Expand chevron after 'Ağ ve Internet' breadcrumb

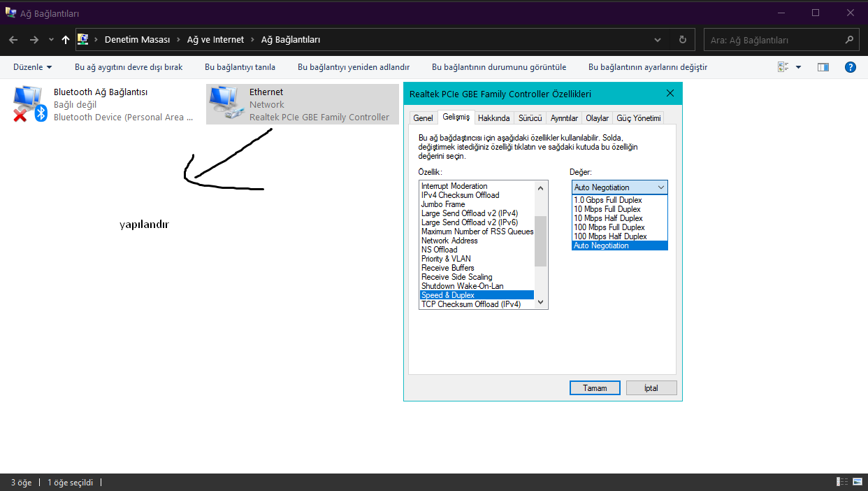tap(253, 40)
